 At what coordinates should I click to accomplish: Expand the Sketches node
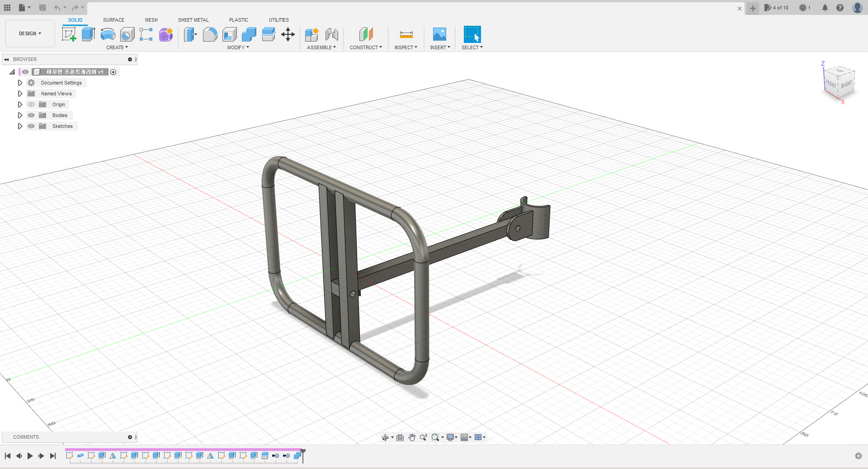[x=20, y=126]
